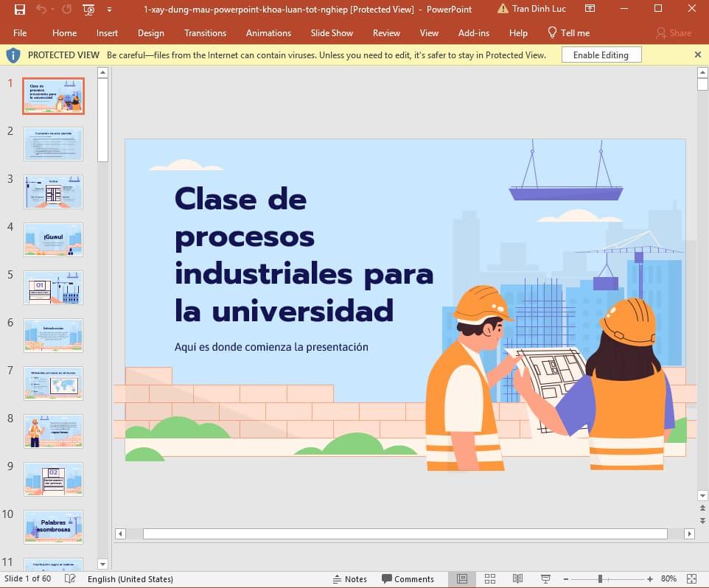Open the Customize Quick Access Toolbar menu
This screenshot has height=588, width=709.
click(x=109, y=10)
